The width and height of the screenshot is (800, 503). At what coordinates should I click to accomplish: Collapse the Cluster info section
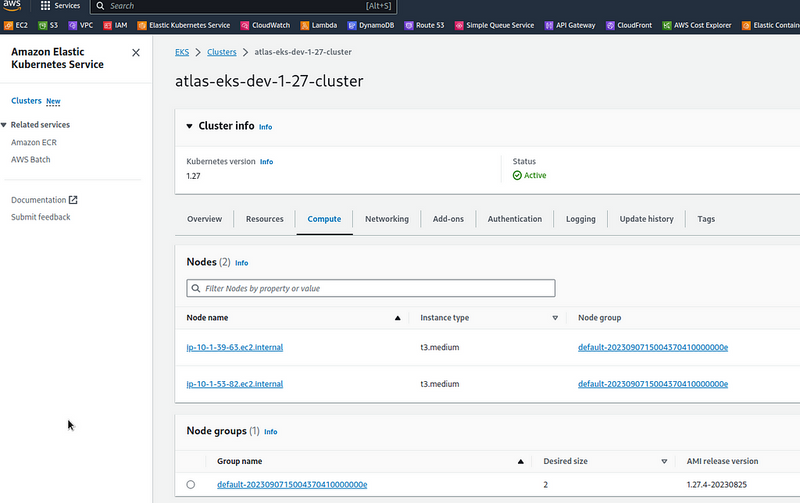click(192, 127)
